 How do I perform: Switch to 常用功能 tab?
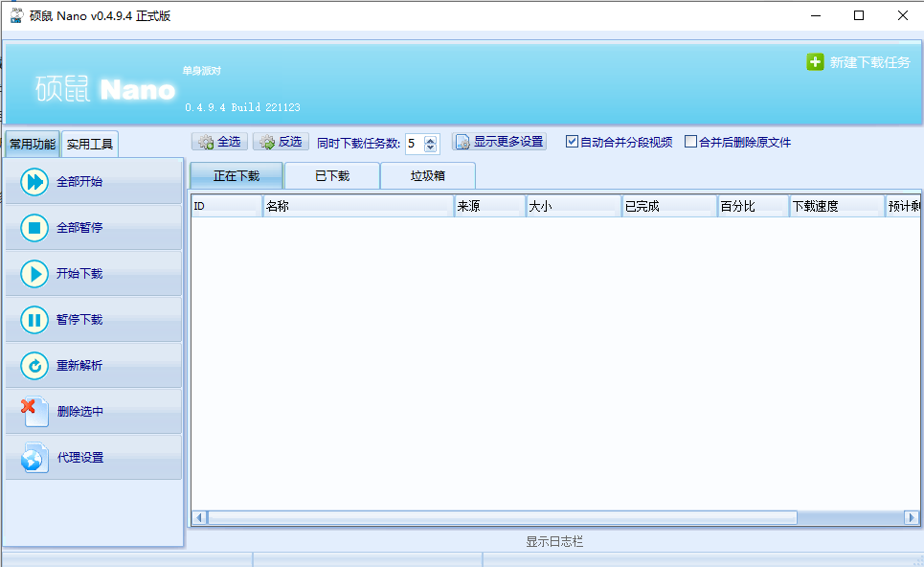click(33, 144)
